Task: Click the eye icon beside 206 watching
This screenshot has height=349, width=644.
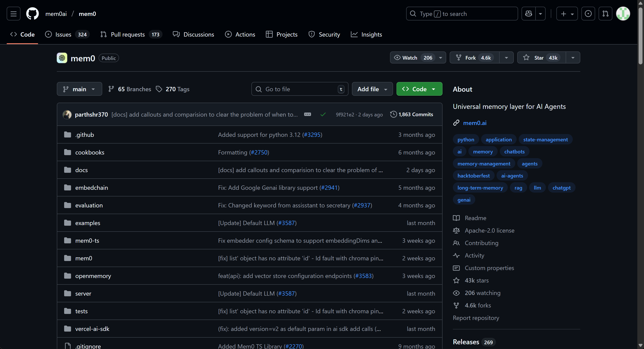Action: point(456,293)
